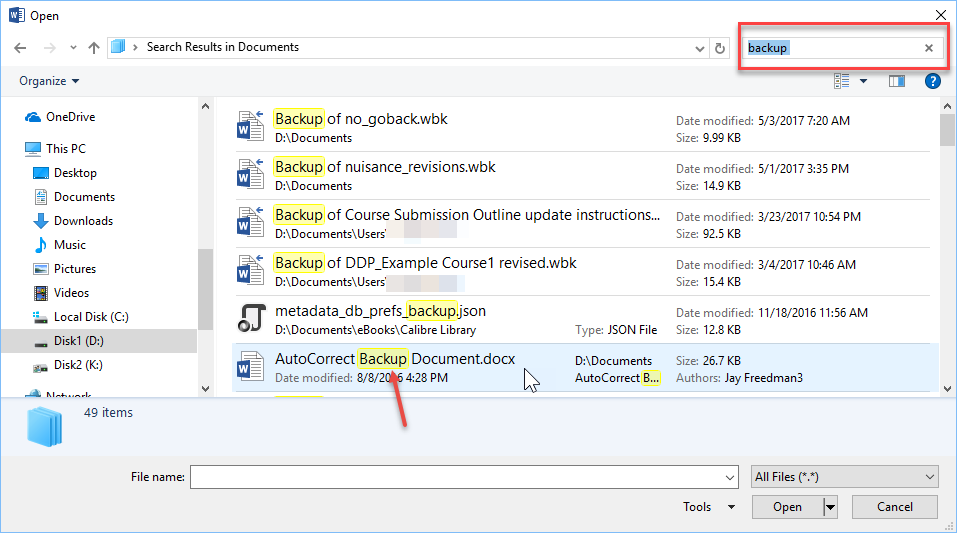Select Backup of no_goback.wbk file
The image size is (957, 533).
click(x=583, y=128)
